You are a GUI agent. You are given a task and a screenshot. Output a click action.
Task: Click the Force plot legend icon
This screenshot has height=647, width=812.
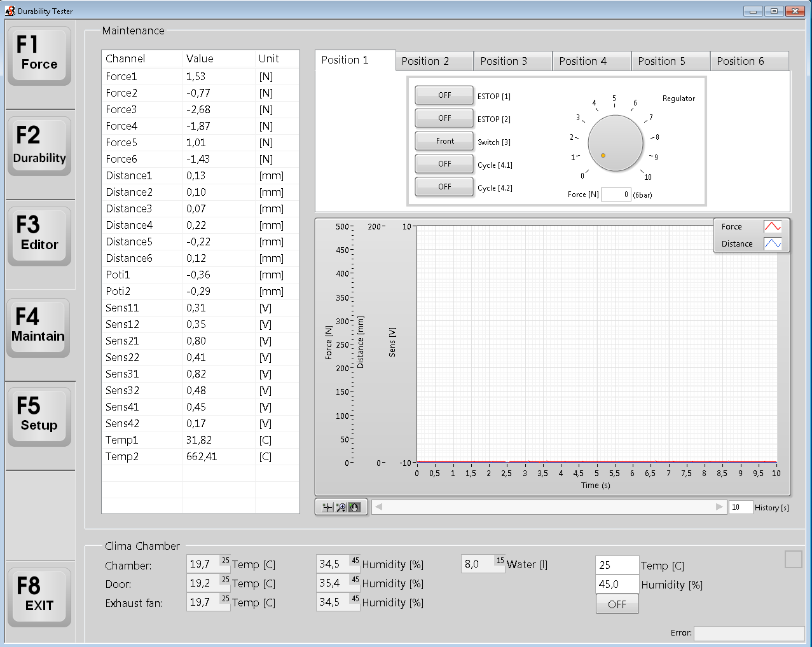(773, 227)
